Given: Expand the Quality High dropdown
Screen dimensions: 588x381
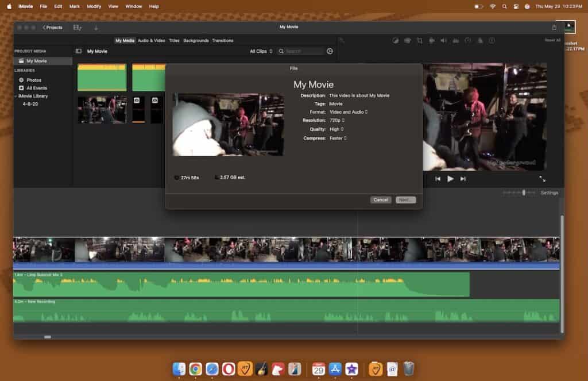Looking at the screenshot, I should tap(336, 129).
